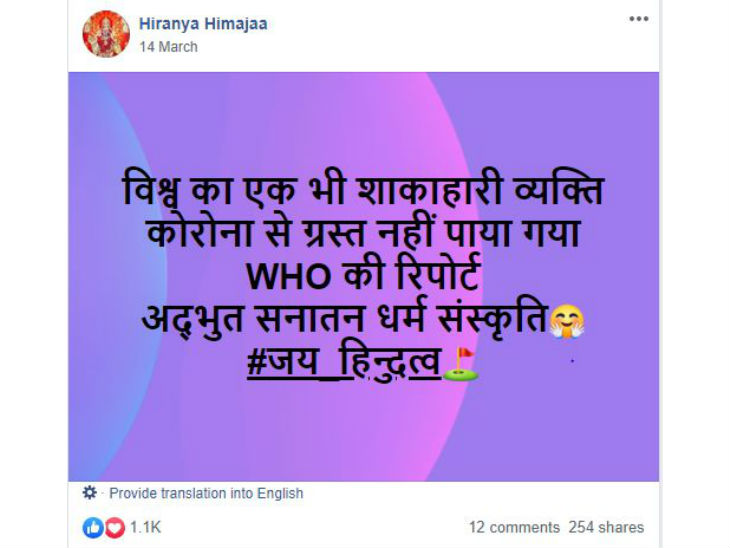Click the #जय_हिन्दुत्व hashtag link
The image size is (730, 548).
(344, 363)
